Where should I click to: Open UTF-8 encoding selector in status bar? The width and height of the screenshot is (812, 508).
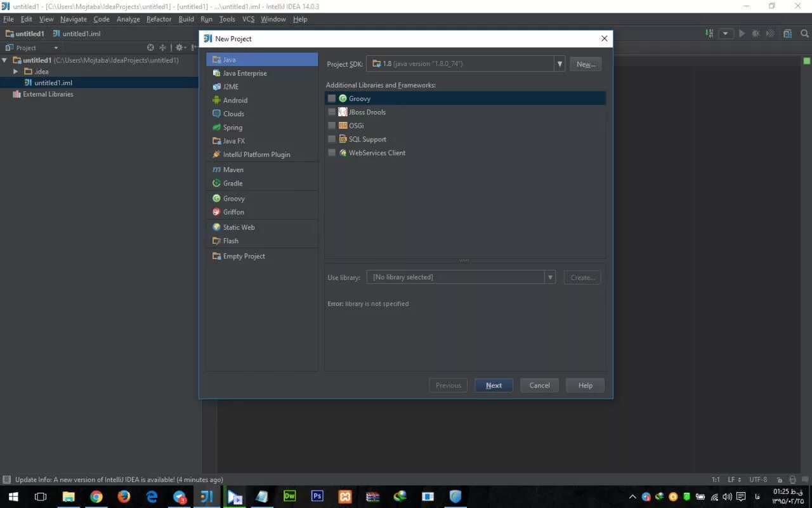tap(758, 480)
